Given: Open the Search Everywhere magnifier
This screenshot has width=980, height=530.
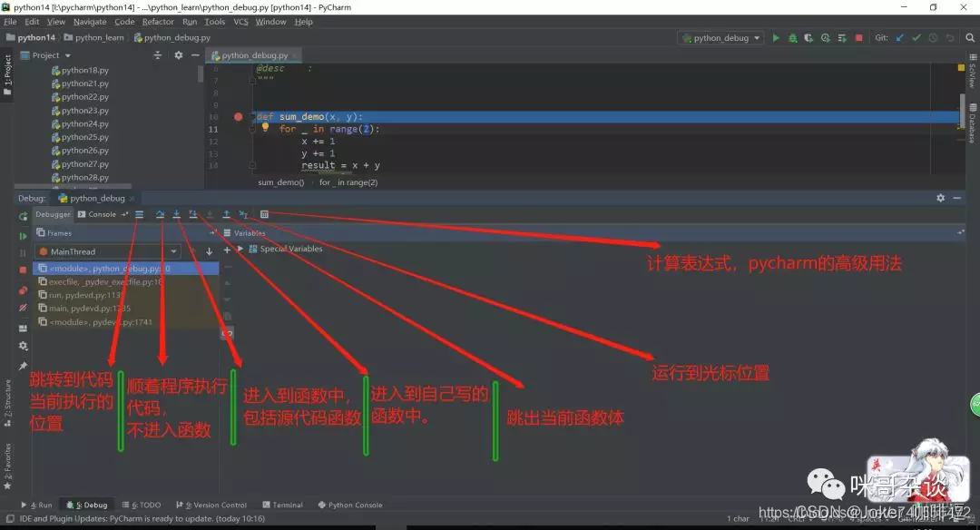Looking at the screenshot, I should pos(969,38).
